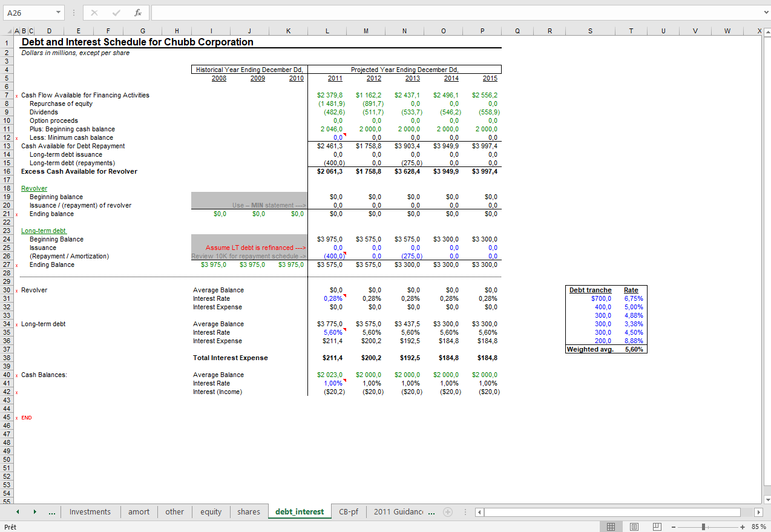Viewport: 771px width, 532px height.
Task: Select column L header
Action: [x=327, y=31]
